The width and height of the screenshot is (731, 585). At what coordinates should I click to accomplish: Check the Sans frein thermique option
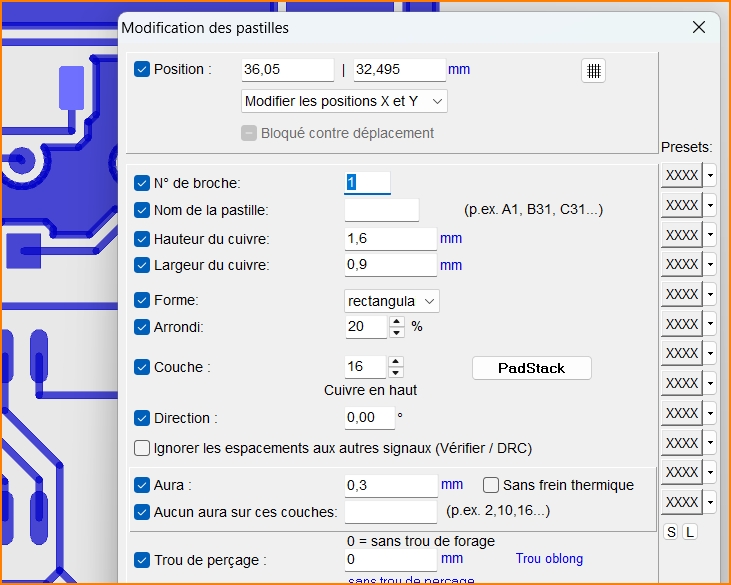point(491,485)
